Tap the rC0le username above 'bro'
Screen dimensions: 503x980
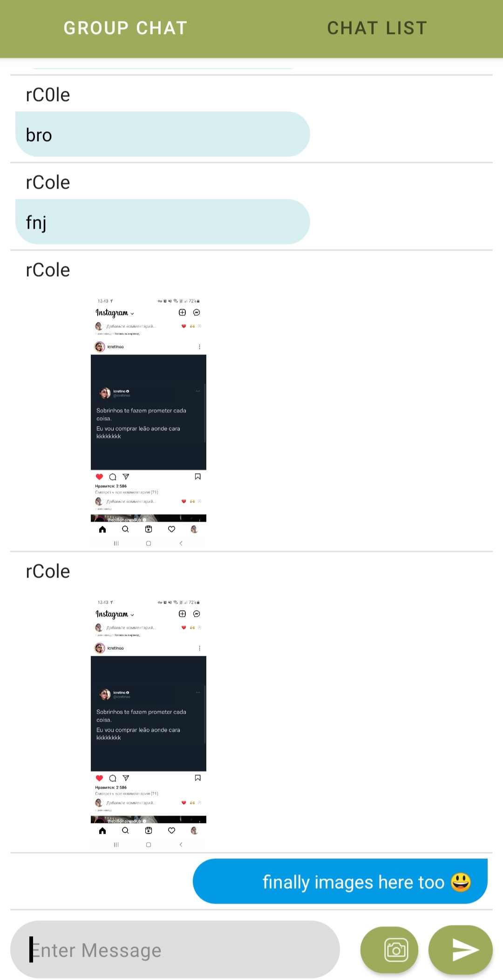pos(48,95)
